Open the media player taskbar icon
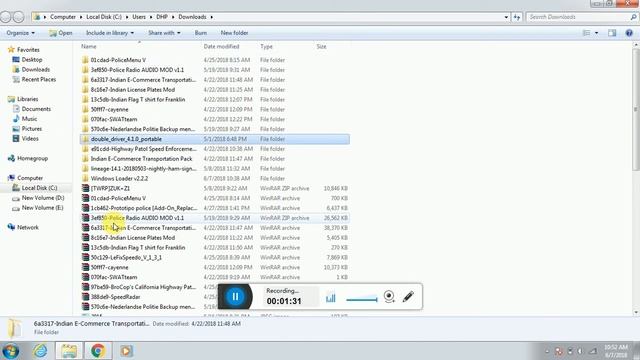640x360 pixels. [x=126, y=351]
